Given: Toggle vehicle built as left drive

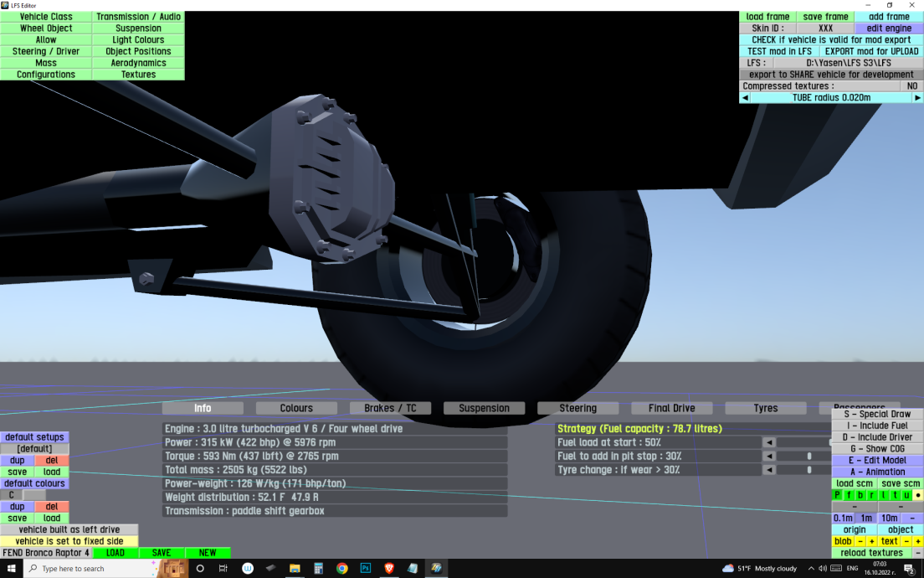Looking at the screenshot, I should click(69, 529).
